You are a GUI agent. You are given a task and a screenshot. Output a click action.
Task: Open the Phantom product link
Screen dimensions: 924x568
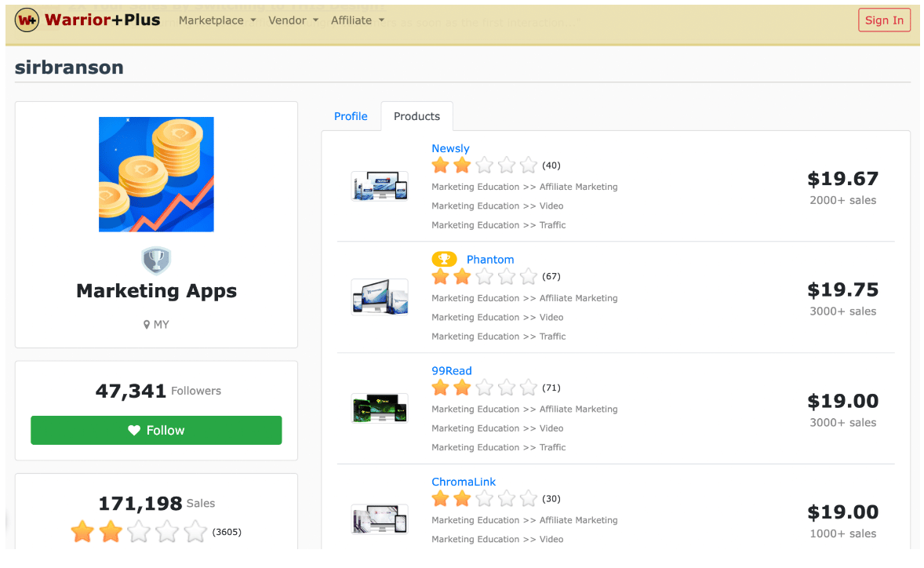point(490,260)
